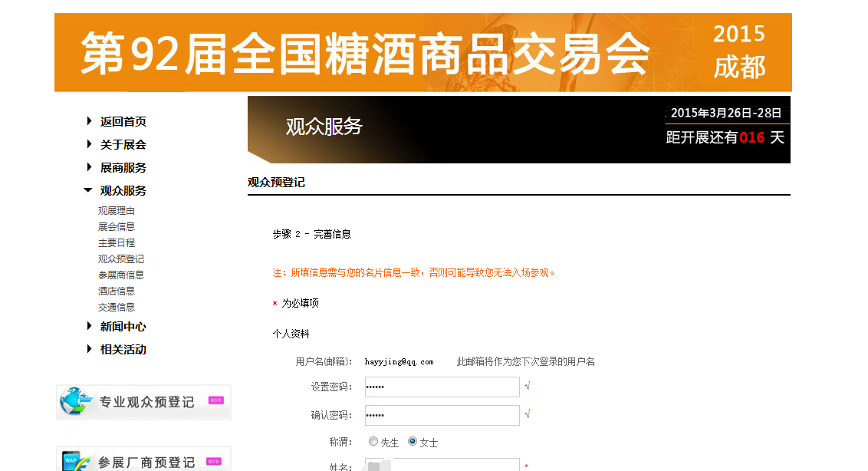Screen dimensions: 868x471
Task: Click the pink GO badge on 专业观众预登记
Action: (216, 400)
